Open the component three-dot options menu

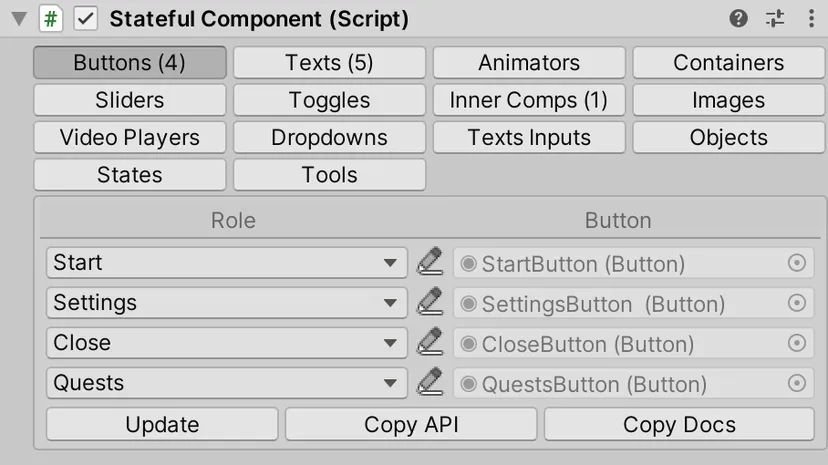pos(811,19)
